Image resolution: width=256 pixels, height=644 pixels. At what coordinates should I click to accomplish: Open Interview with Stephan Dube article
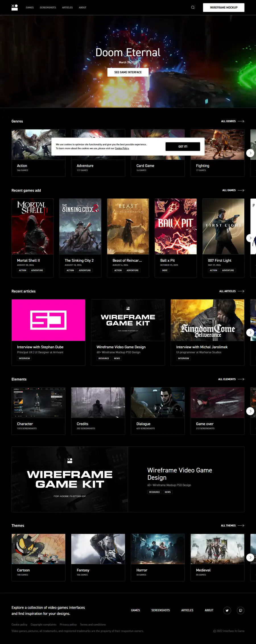point(48,332)
